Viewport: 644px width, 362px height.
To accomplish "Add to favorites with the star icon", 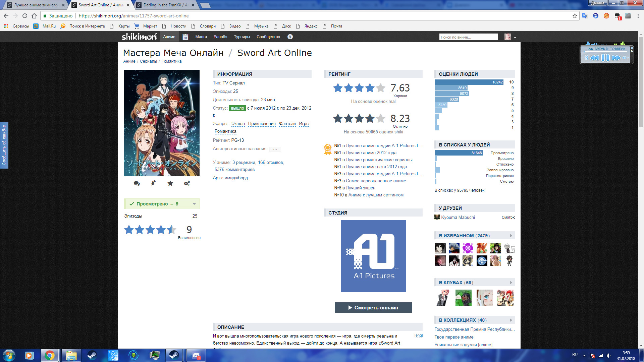I will [170, 183].
